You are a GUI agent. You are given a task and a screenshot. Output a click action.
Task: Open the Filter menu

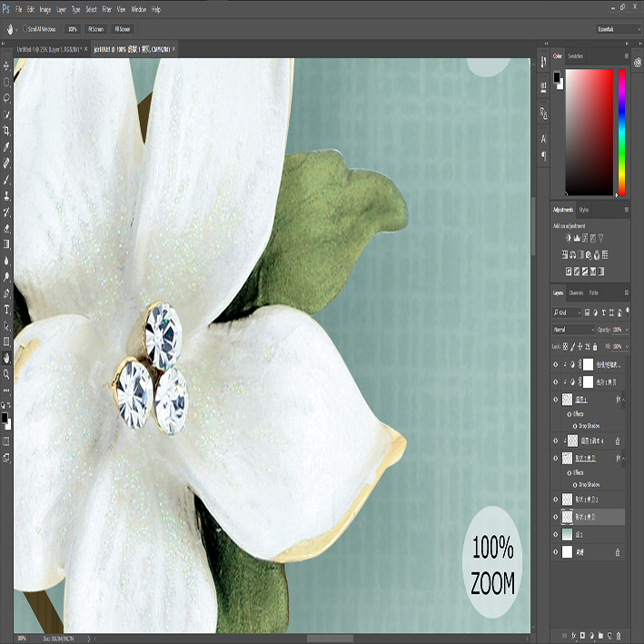(x=107, y=9)
